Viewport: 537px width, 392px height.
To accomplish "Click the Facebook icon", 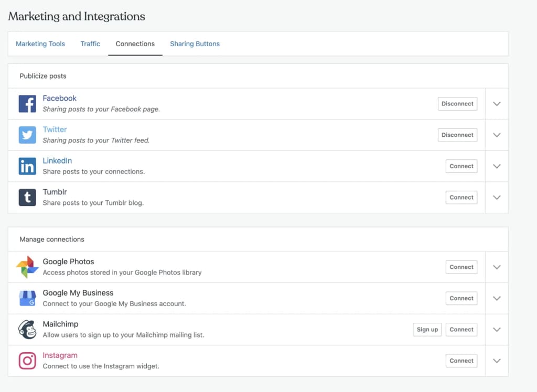I will [x=27, y=103].
